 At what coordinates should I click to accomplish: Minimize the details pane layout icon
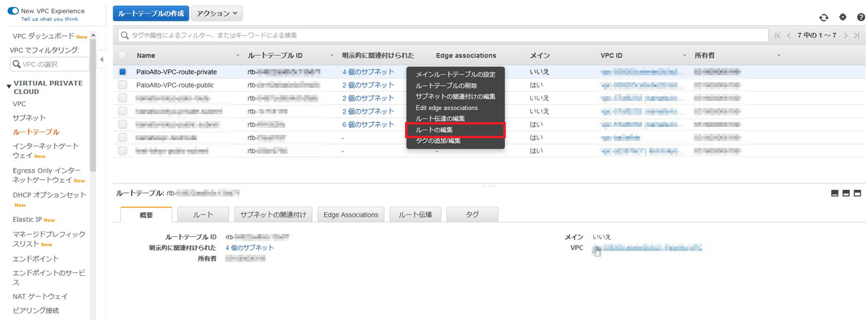pos(835,193)
